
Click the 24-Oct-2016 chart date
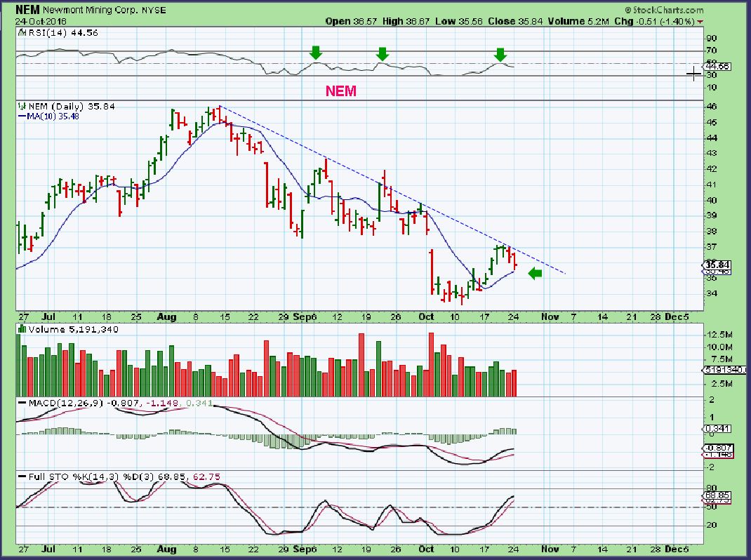[x=41, y=22]
